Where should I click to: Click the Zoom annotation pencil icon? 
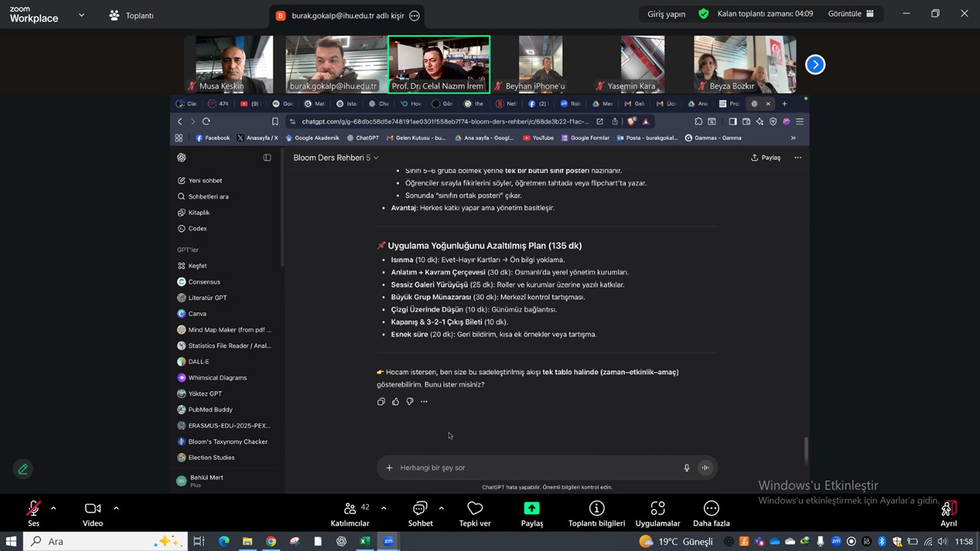[x=23, y=469]
